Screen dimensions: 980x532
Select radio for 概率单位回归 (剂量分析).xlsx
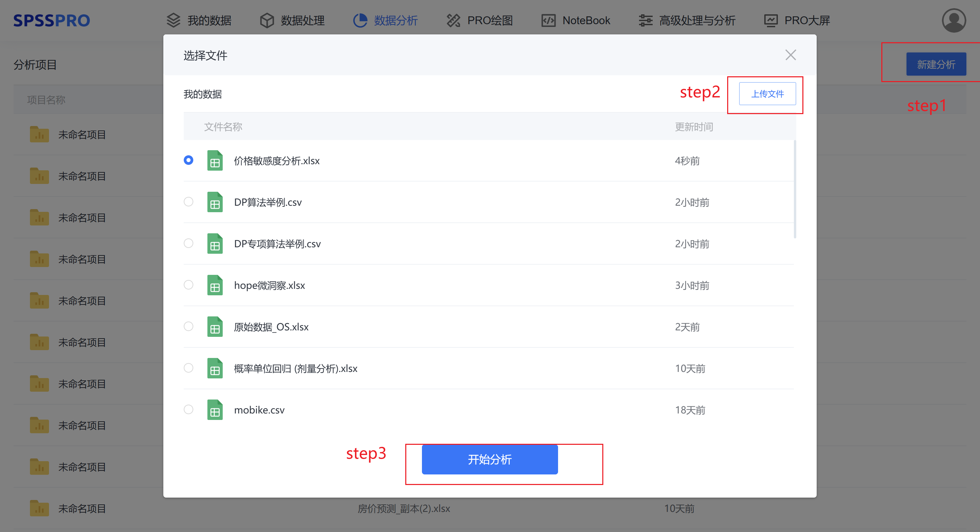click(188, 367)
